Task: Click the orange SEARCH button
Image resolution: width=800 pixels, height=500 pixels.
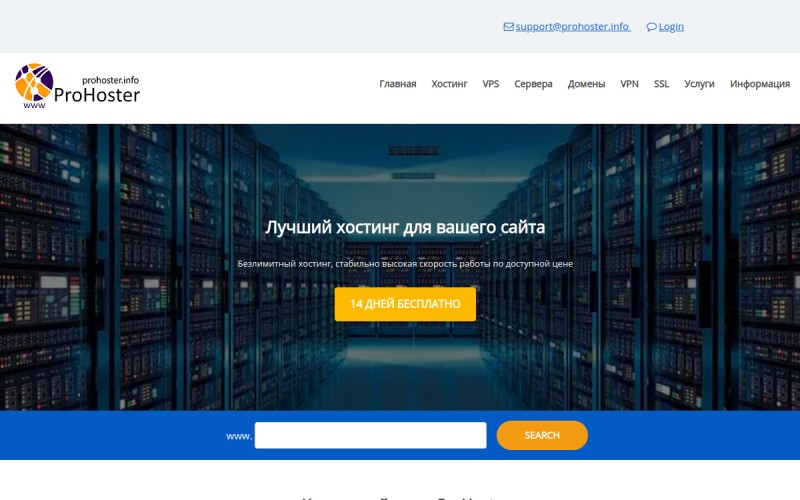Action: (x=542, y=435)
